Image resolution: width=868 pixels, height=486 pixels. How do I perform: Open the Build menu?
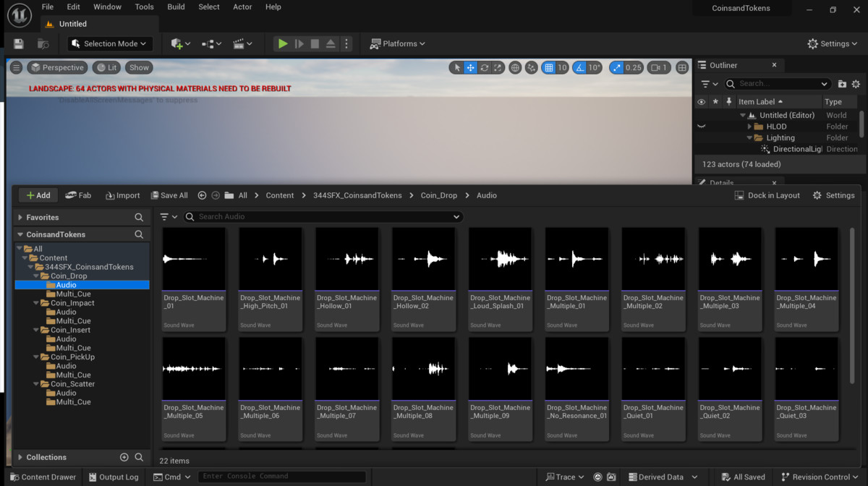(x=176, y=7)
